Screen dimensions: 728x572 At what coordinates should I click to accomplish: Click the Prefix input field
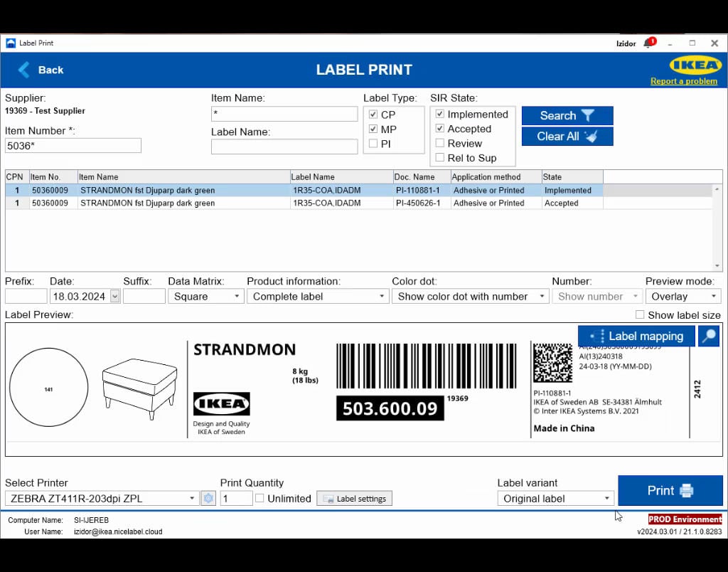pos(26,297)
